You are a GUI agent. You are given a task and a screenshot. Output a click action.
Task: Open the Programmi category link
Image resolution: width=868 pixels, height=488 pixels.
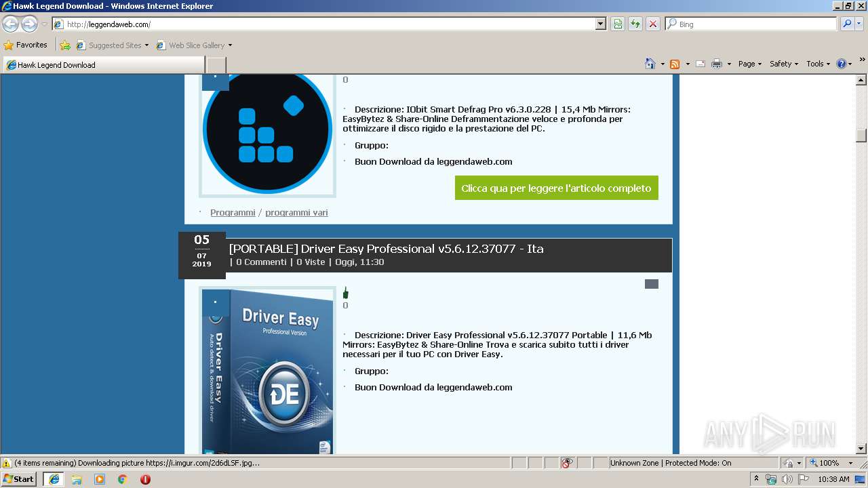point(233,213)
